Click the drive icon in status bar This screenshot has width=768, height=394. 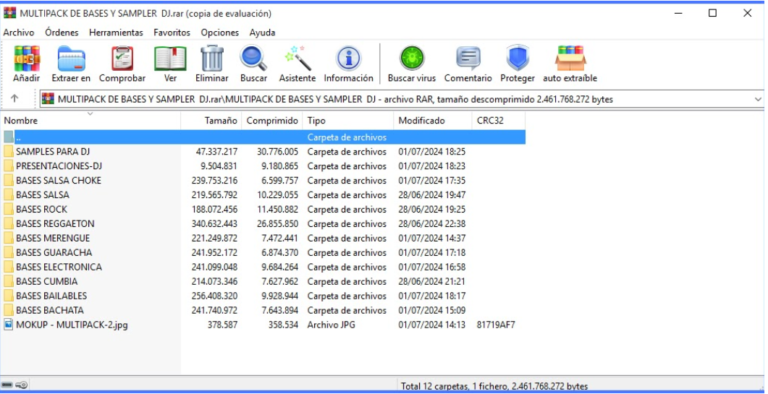(7, 385)
